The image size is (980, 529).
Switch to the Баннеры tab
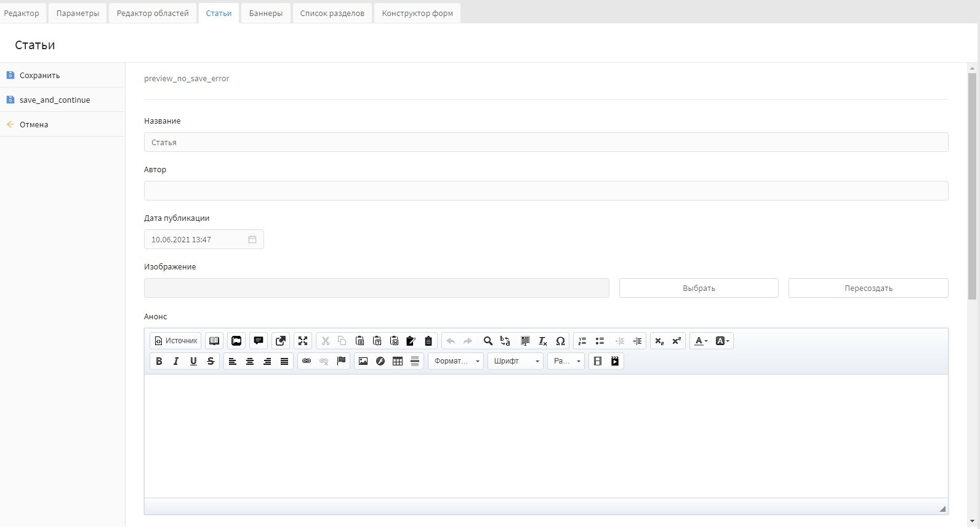pyautogui.click(x=266, y=13)
